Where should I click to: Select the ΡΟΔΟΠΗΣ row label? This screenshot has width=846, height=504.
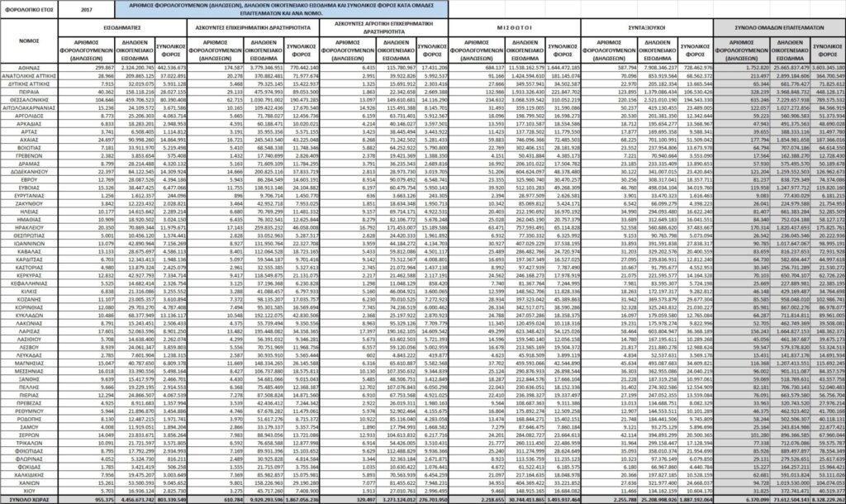coord(29,419)
